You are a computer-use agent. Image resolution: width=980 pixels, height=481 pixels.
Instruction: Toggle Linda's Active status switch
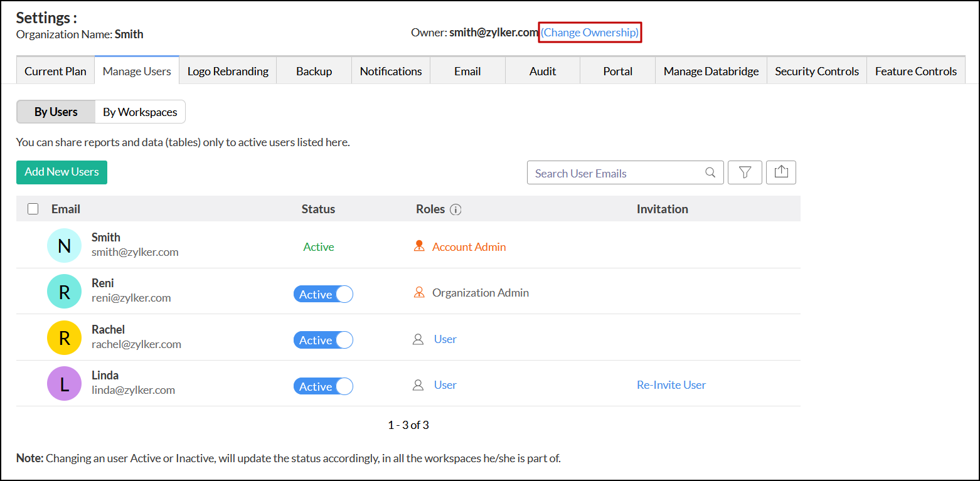pos(323,386)
